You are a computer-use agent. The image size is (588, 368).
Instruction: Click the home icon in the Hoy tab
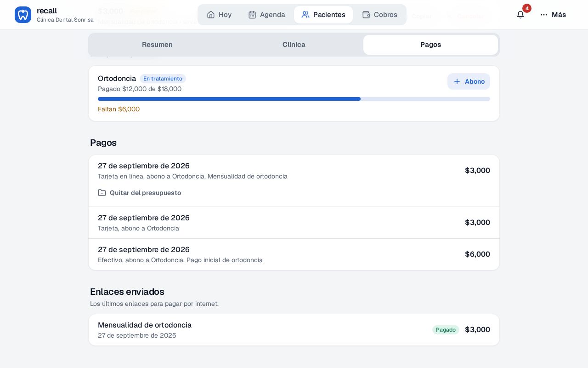click(211, 15)
